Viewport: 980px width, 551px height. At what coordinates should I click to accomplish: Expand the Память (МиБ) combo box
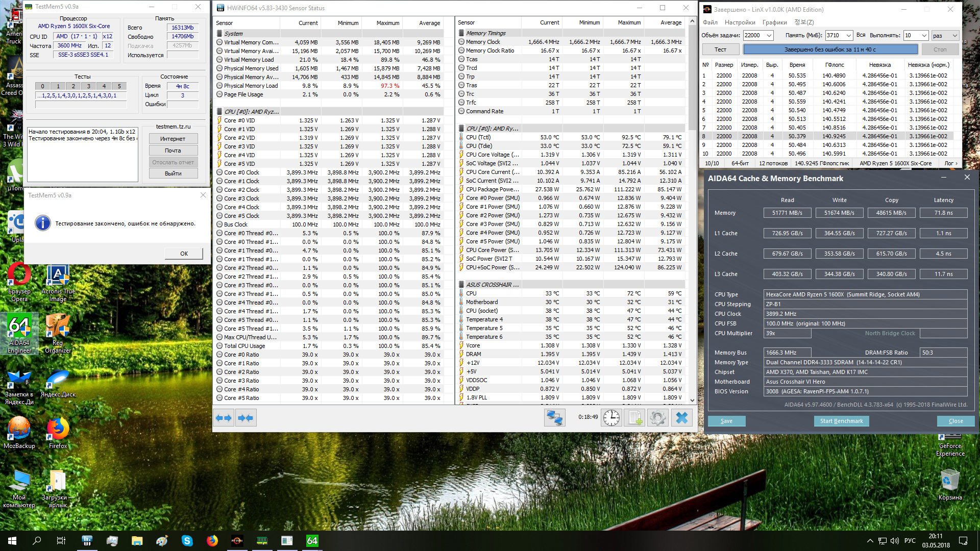[848, 35]
